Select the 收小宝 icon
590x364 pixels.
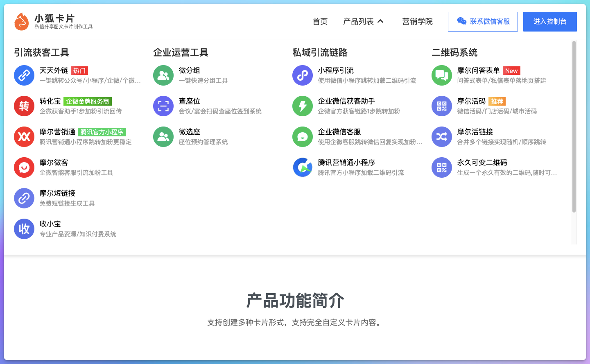coord(24,229)
